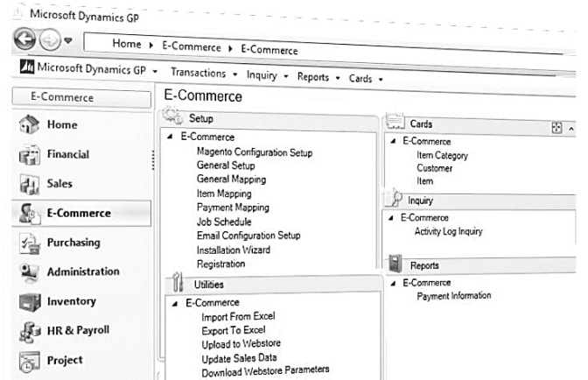This screenshot has width=588, height=380.
Task: Click the Setup gears icon
Action: pyautogui.click(x=172, y=115)
